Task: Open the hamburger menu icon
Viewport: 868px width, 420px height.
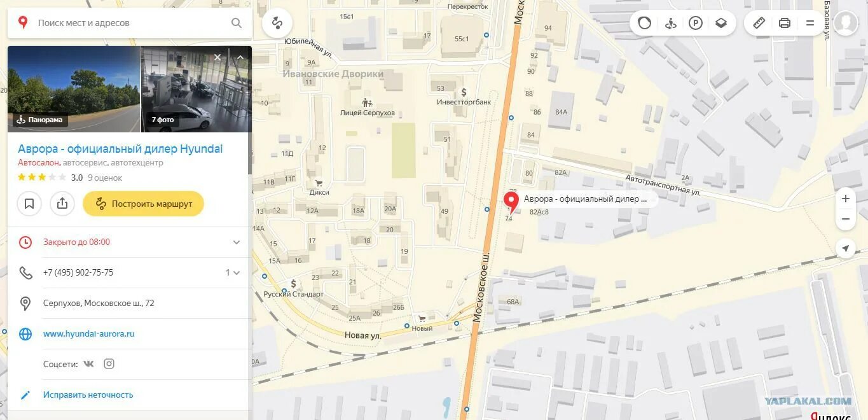Action: point(810,23)
